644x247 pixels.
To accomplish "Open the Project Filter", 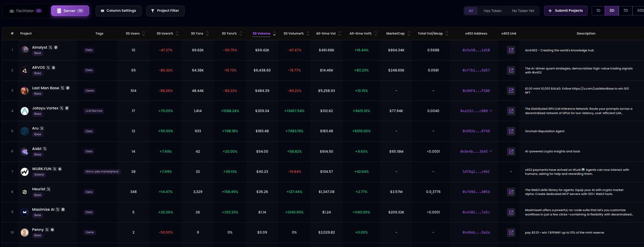I will coord(166,11).
